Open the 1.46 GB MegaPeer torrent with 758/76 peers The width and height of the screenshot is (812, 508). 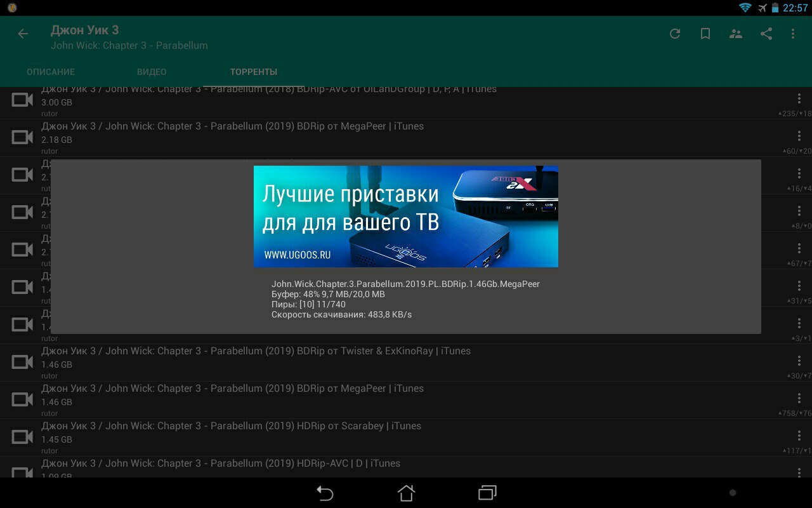232,389
